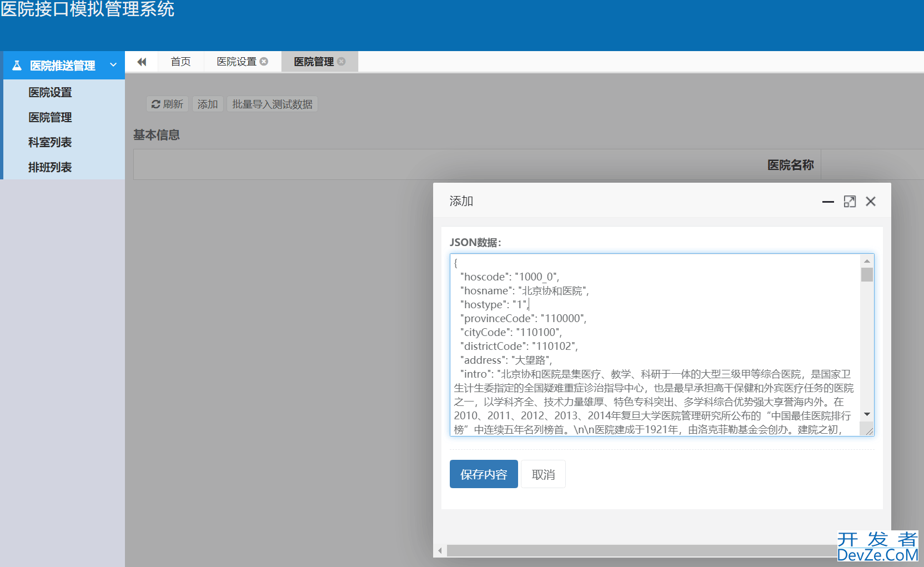Click the 添加 toolbar button

(x=208, y=104)
